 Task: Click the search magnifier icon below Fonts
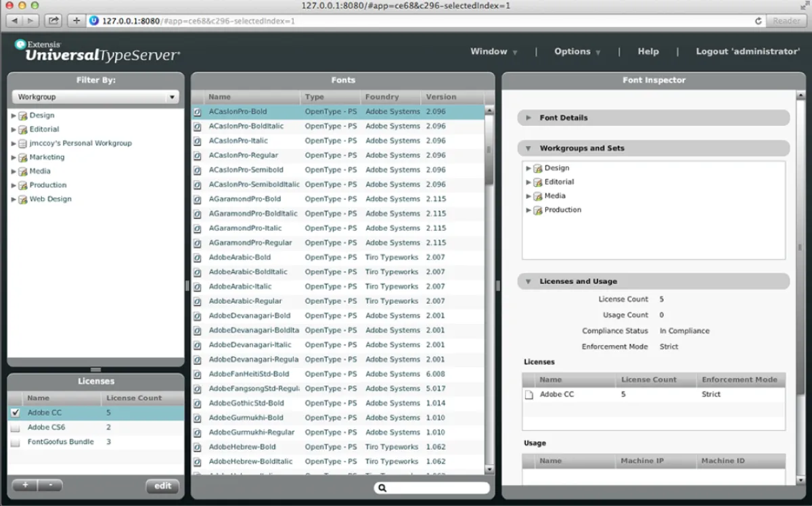(382, 488)
